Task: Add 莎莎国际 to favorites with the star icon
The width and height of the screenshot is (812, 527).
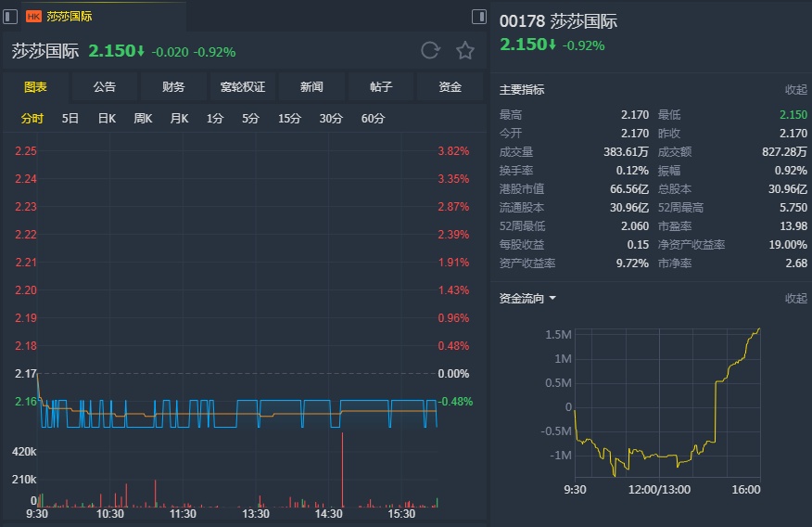Action: tap(464, 51)
